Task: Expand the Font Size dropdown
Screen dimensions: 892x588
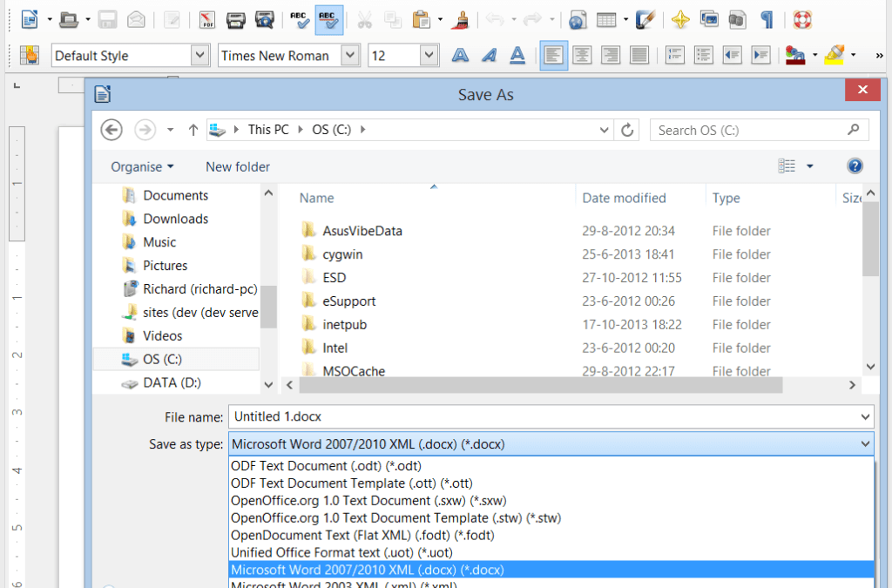Action: pos(429,56)
